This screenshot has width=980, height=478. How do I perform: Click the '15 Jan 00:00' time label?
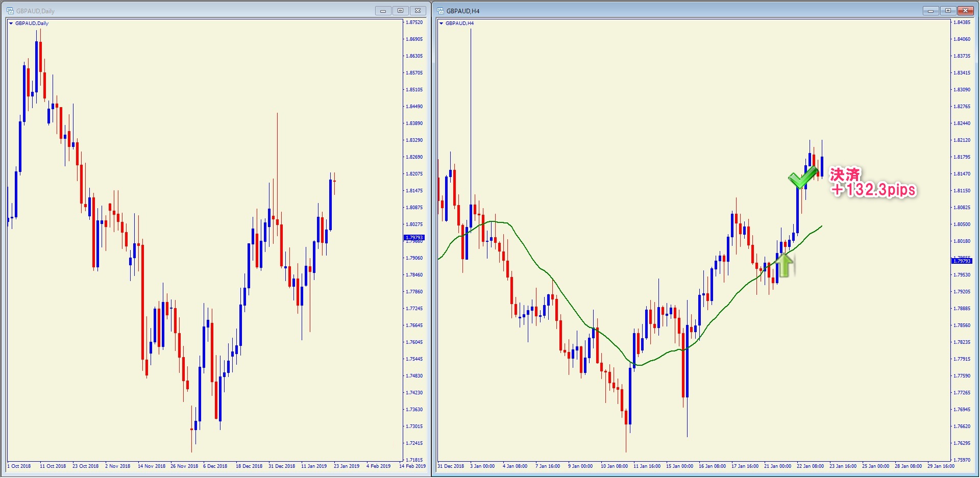pyautogui.click(x=680, y=466)
